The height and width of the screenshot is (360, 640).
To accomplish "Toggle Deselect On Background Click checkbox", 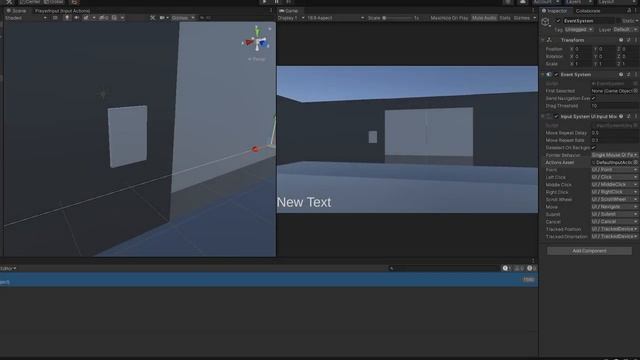I will (x=593, y=148).
